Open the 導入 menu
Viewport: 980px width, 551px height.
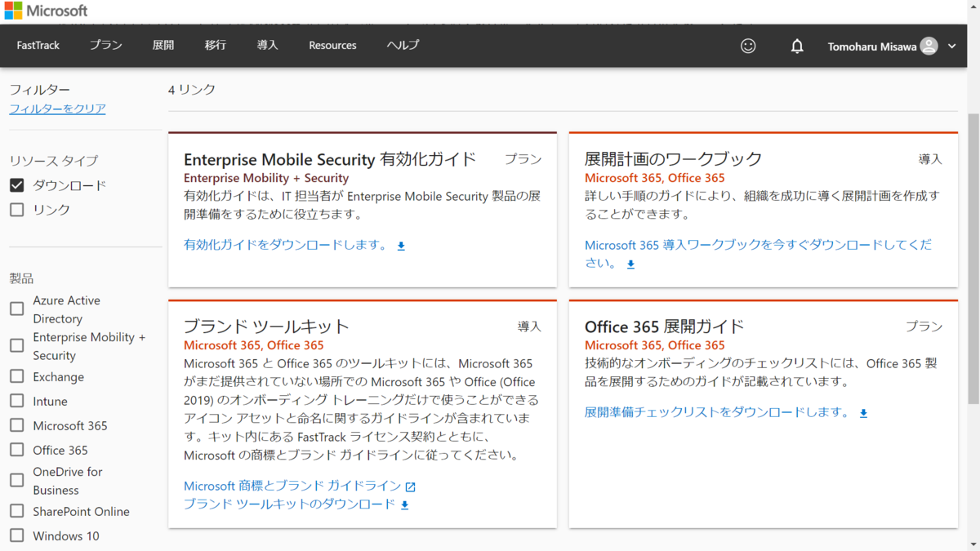[268, 46]
